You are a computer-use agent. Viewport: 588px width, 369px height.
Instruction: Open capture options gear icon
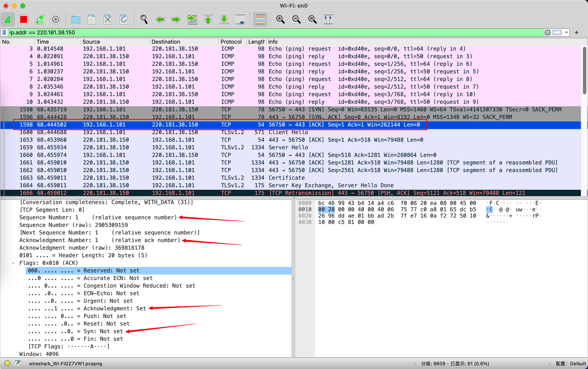click(x=56, y=19)
